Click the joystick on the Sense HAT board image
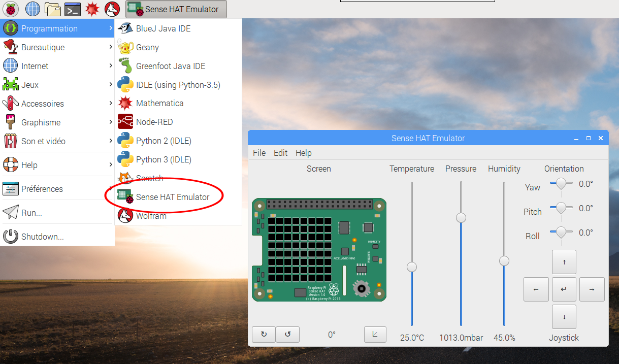619x364 pixels. click(x=362, y=288)
